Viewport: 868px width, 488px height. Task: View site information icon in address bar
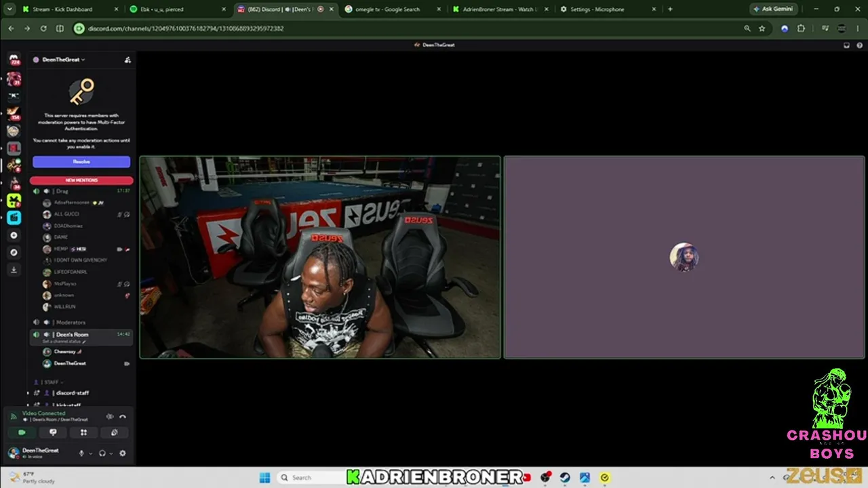pyautogui.click(x=79, y=28)
